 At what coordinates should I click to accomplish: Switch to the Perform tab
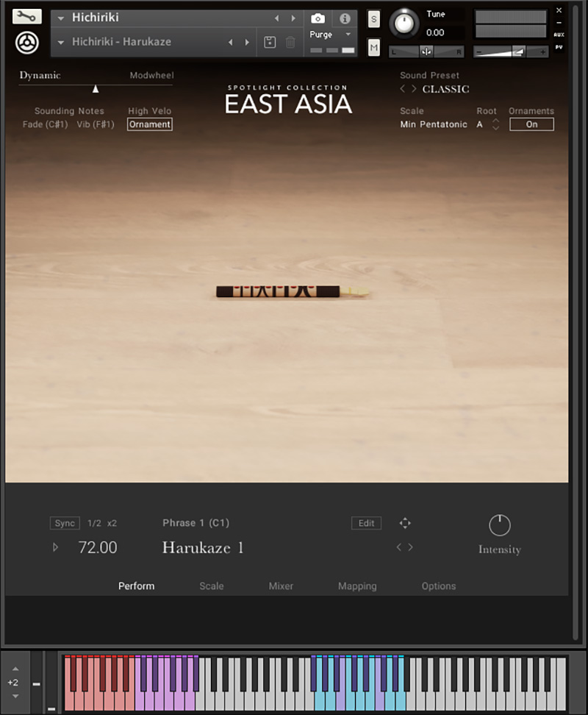pyautogui.click(x=136, y=586)
